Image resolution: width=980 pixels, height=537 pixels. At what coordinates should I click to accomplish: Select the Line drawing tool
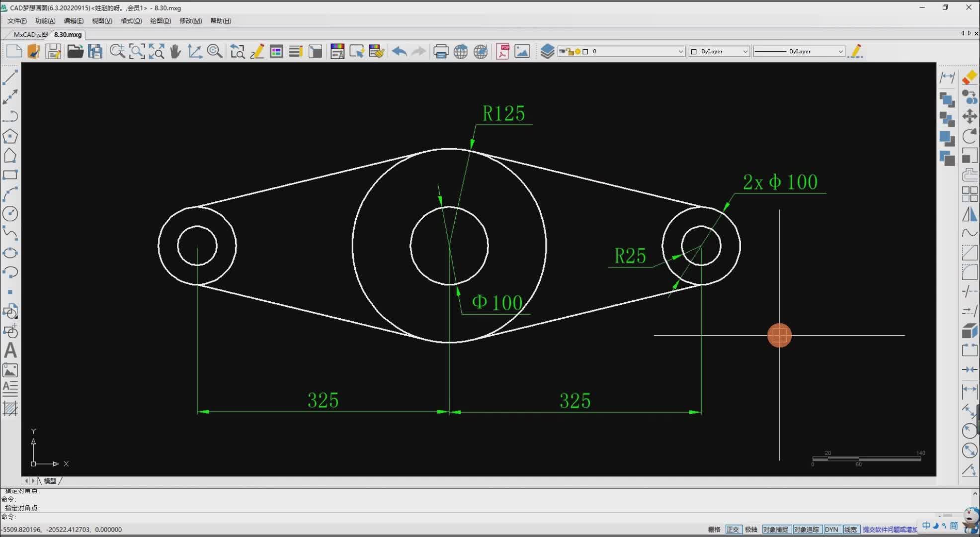(10, 77)
